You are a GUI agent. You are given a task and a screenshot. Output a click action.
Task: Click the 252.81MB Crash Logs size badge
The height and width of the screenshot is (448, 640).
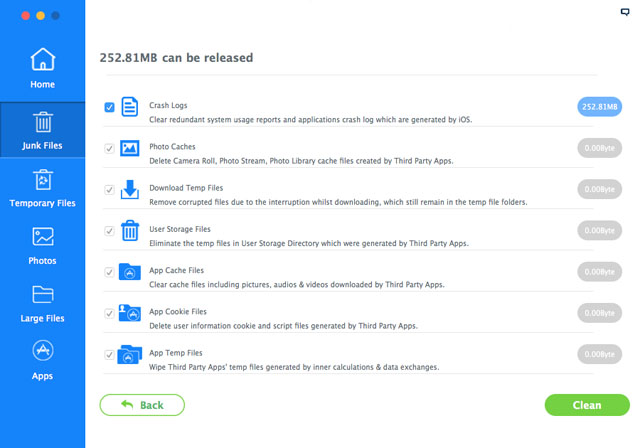point(600,107)
